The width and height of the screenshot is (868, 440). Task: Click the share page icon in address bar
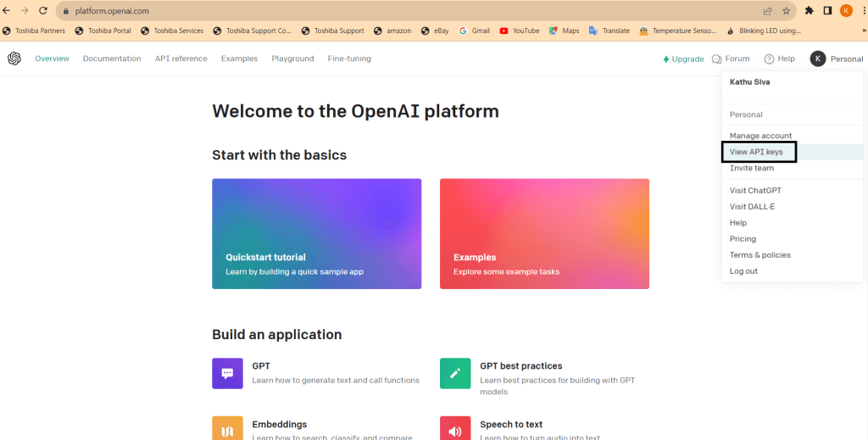768,11
